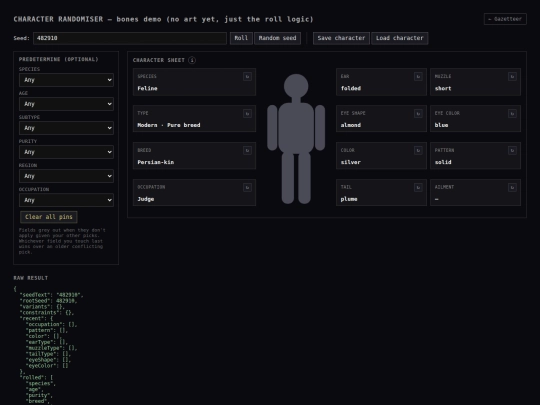
Task: Click the Eye Shape value "almond"
Action: pyautogui.click(x=351, y=125)
